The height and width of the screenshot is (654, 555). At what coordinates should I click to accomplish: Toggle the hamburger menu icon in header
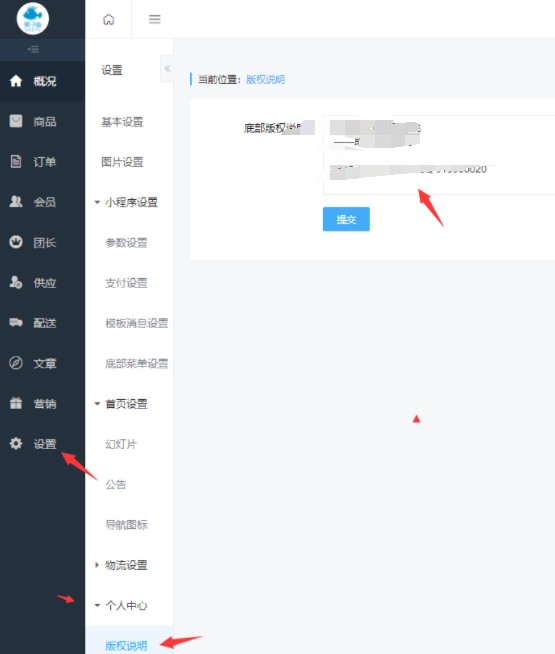(x=155, y=19)
